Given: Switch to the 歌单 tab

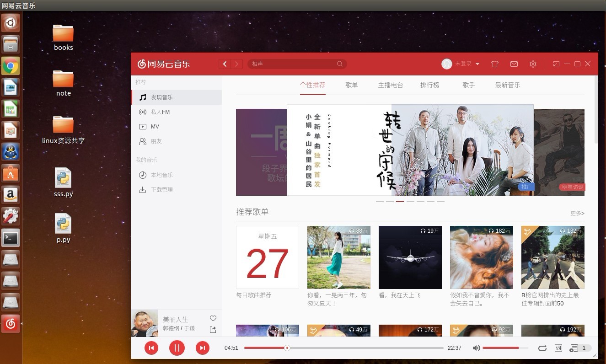Looking at the screenshot, I should (x=352, y=85).
